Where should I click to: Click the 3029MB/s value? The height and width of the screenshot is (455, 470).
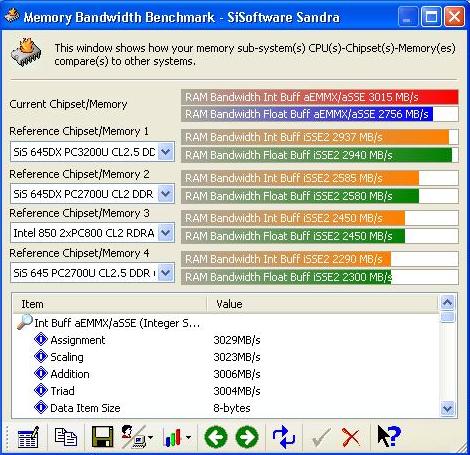[237, 340]
